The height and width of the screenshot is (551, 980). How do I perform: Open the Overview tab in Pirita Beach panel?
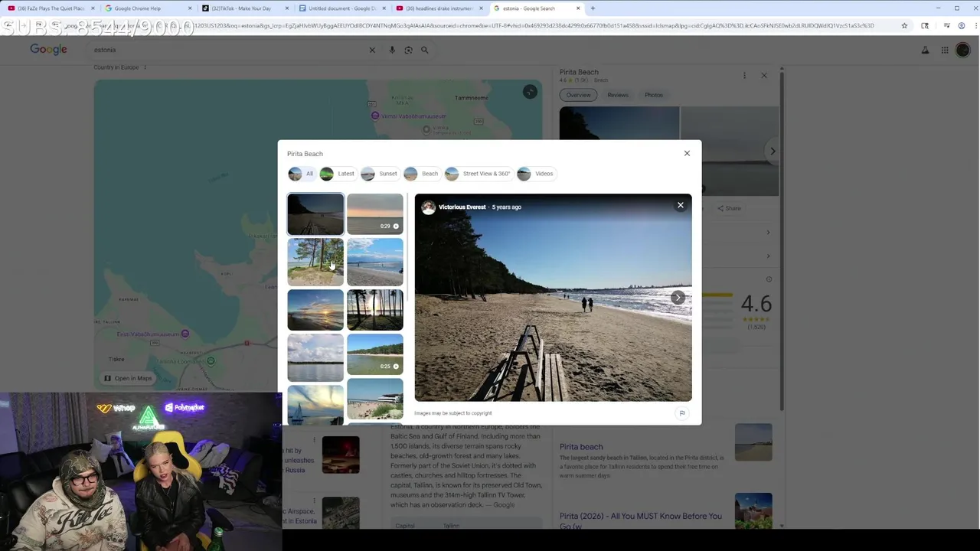pos(578,95)
